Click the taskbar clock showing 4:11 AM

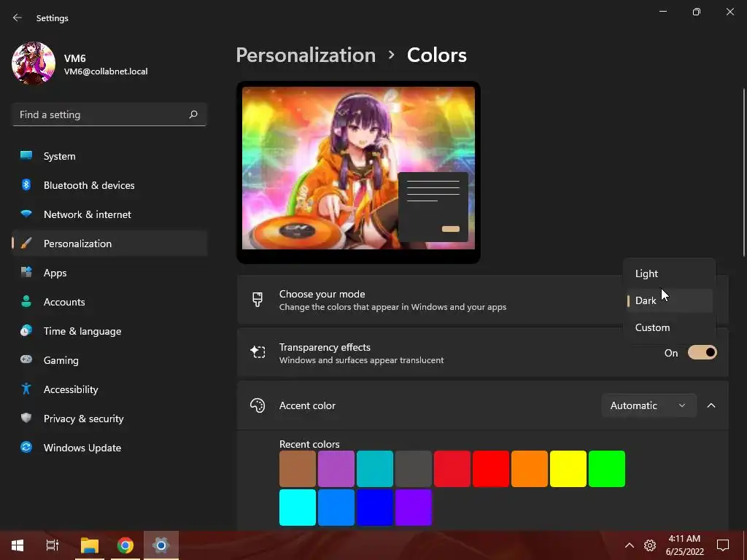pyautogui.click(x=684, y=545)
